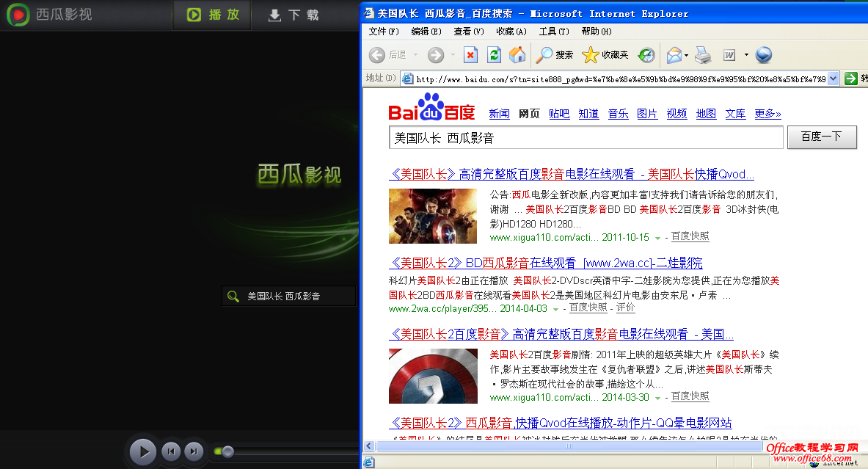This screenshot has height=469, width=868.
Task: Expand the arrow beside 2014-04-03 result URL
Action: click(555, 310)
